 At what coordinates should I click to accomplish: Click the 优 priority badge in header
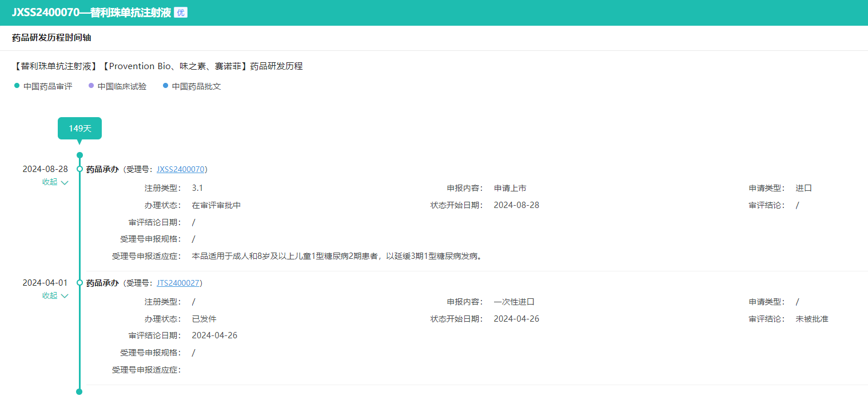click(x=181, y=13)
